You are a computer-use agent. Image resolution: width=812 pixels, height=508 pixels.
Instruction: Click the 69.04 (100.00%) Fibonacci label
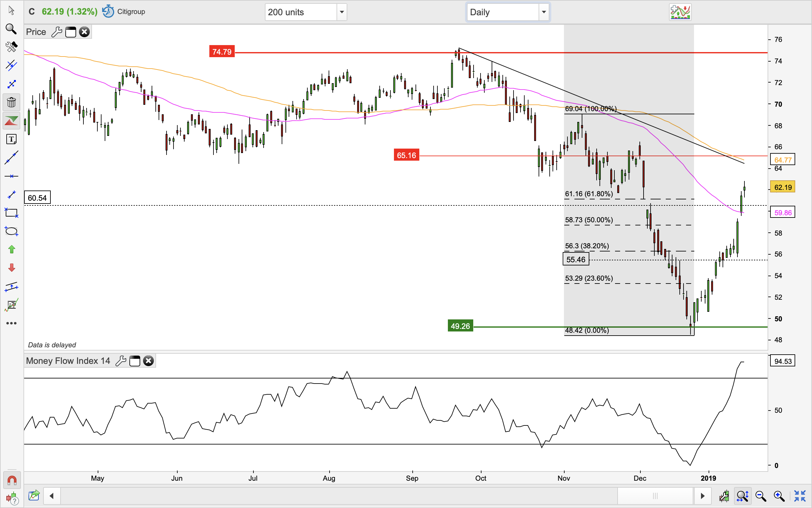[x=591, y=109]
